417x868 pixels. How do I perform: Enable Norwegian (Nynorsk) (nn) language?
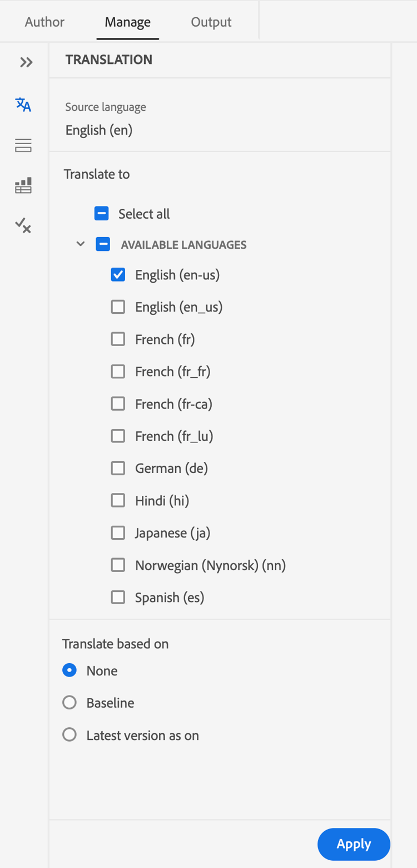click(x=117, y=565)
